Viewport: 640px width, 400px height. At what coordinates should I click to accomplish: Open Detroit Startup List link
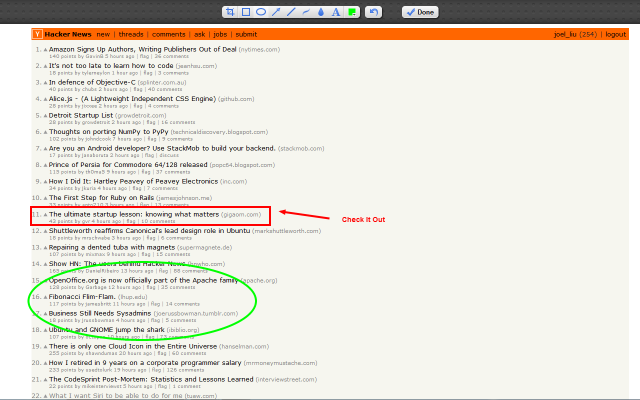[x=81, y=116]
